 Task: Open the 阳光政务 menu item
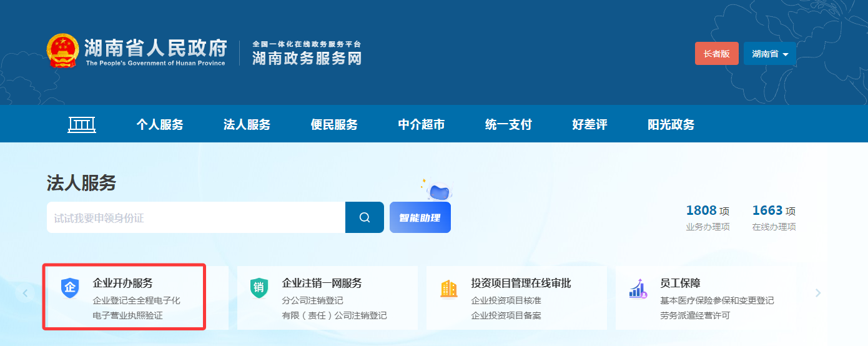(671, 124)
